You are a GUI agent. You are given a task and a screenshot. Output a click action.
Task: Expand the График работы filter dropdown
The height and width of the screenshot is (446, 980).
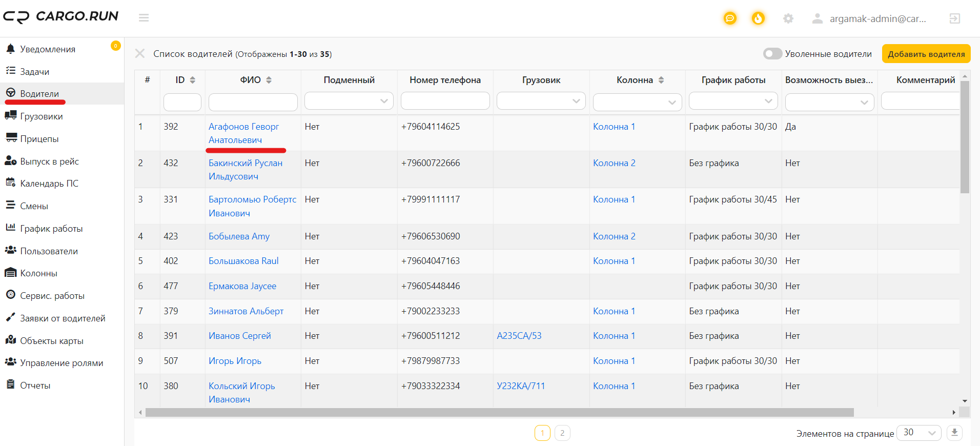click(733, 101)
